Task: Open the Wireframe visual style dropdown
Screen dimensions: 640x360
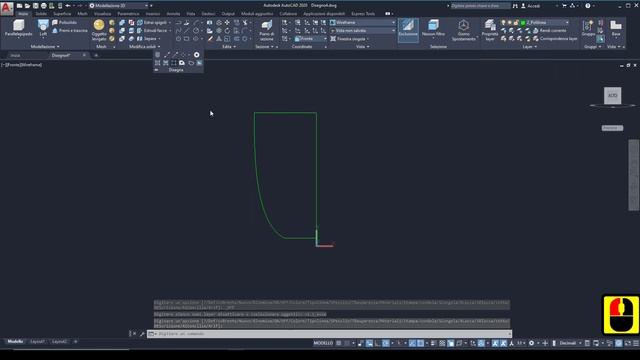Action: (362, 22)
